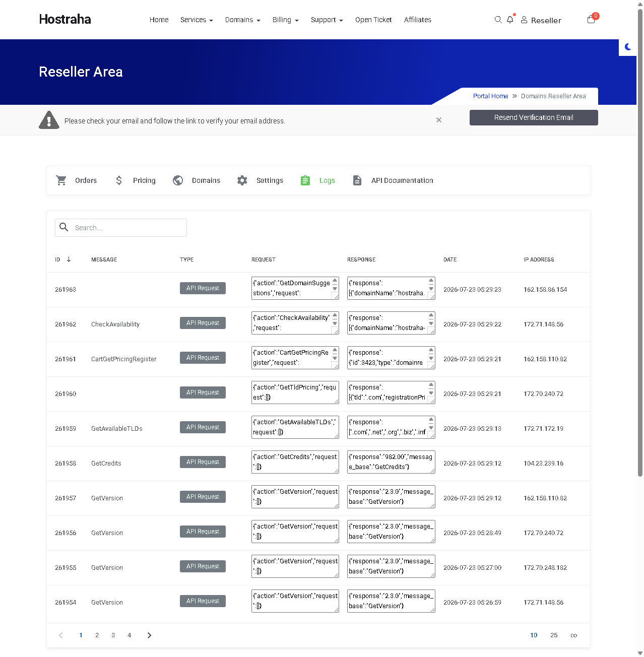This screenshot has height=657, width=644.
Task: Follow the Portal Home breadcrumb link
Action: click(x=490, y=96)
